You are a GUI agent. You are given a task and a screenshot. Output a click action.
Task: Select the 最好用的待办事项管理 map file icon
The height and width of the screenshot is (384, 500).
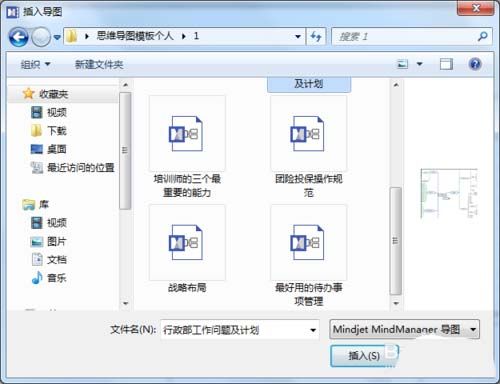tap(308, 242)
